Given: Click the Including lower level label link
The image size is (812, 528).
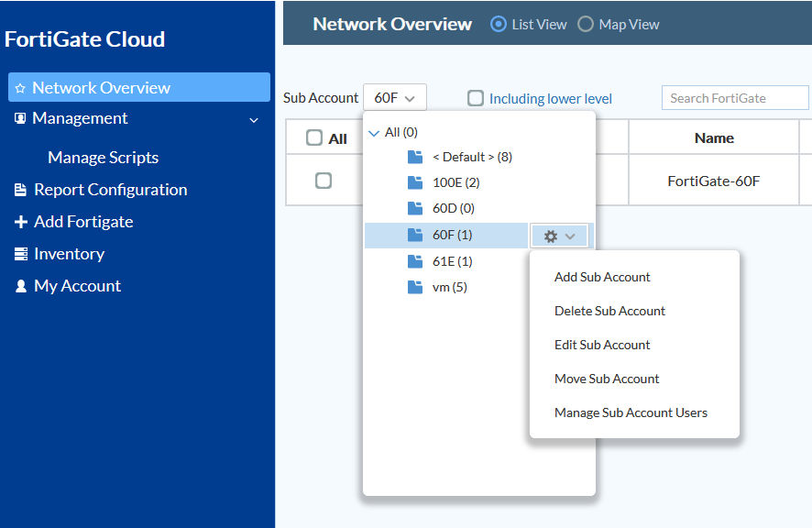Looking at the screenshot, I should (x=551, y=98).
